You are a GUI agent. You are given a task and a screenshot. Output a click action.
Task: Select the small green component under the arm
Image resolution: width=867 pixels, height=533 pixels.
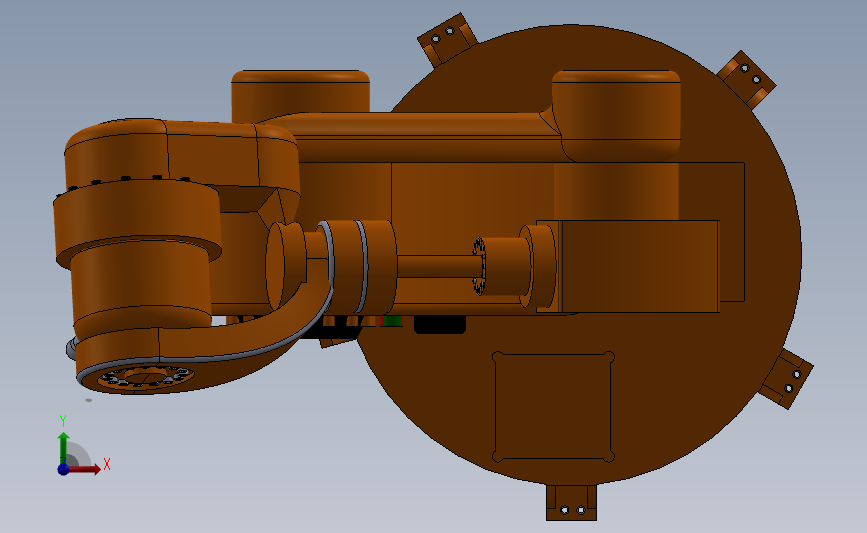pyautogui.click(x=392, y=321)
